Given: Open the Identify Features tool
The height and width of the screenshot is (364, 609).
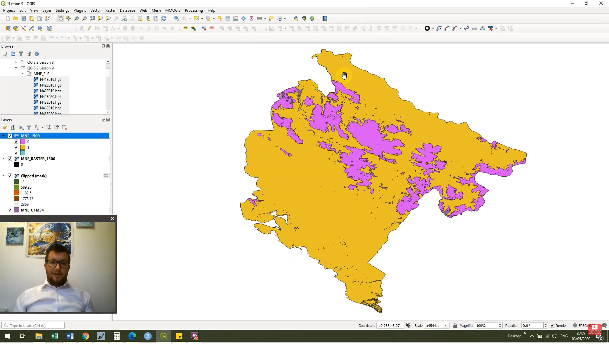Looking at the screenshot, I should pyautogui.click(x=176, y=18).
